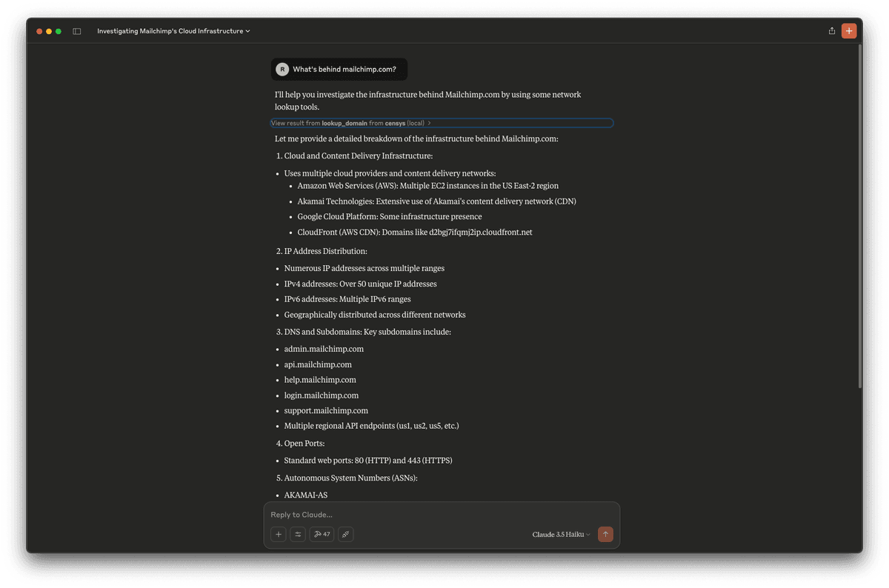Minimize the window with the yellow button

click(x=49, y=31)
